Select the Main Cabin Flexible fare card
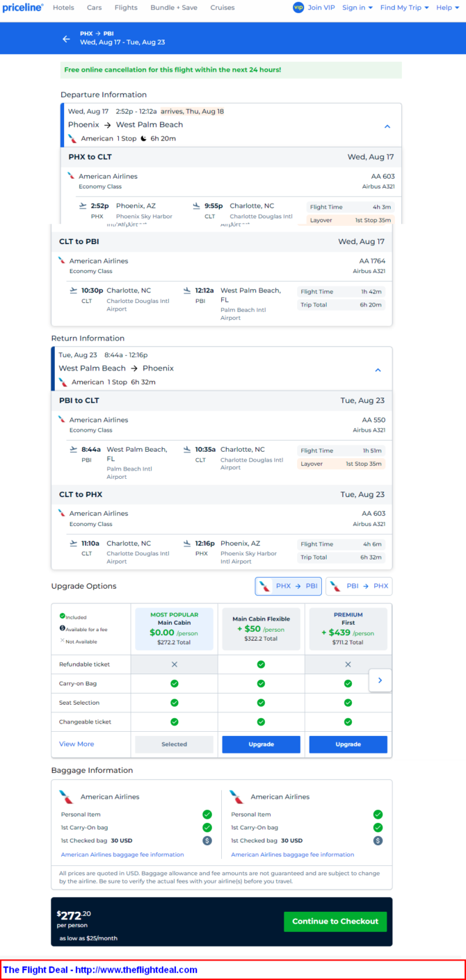The image size is (466, 980). tap(261, 628)
